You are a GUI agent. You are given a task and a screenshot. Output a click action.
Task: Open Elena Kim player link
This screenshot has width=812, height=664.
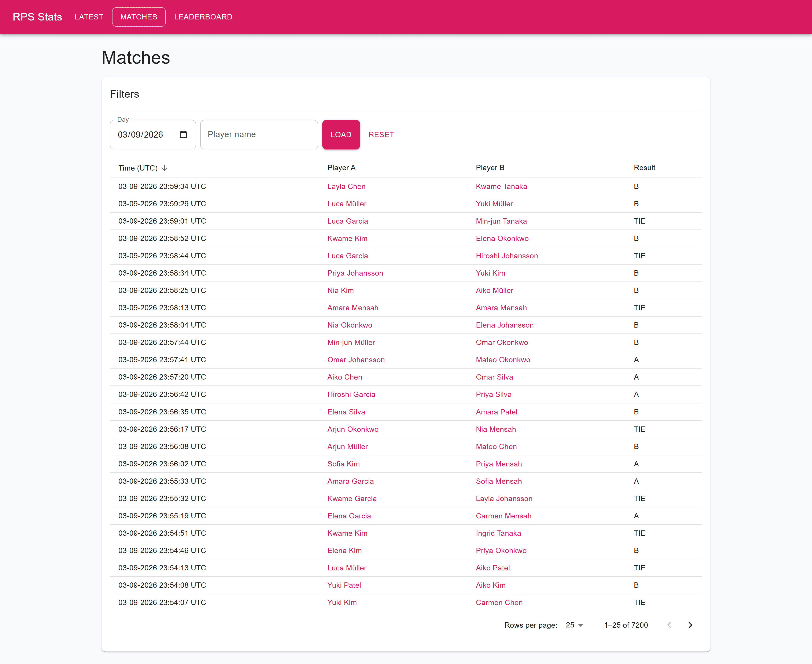click(x=344, y=550)
